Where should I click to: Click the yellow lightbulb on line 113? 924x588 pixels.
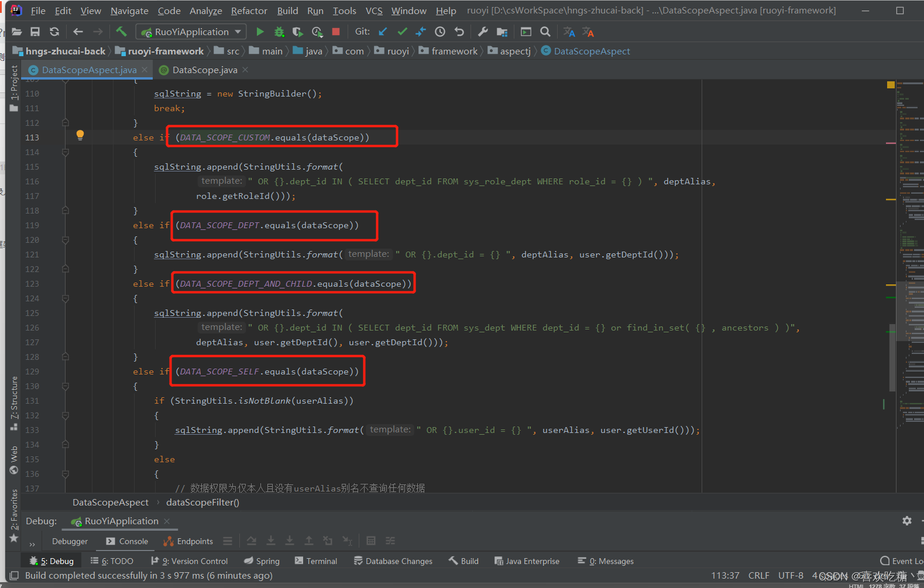click(80, 135)
